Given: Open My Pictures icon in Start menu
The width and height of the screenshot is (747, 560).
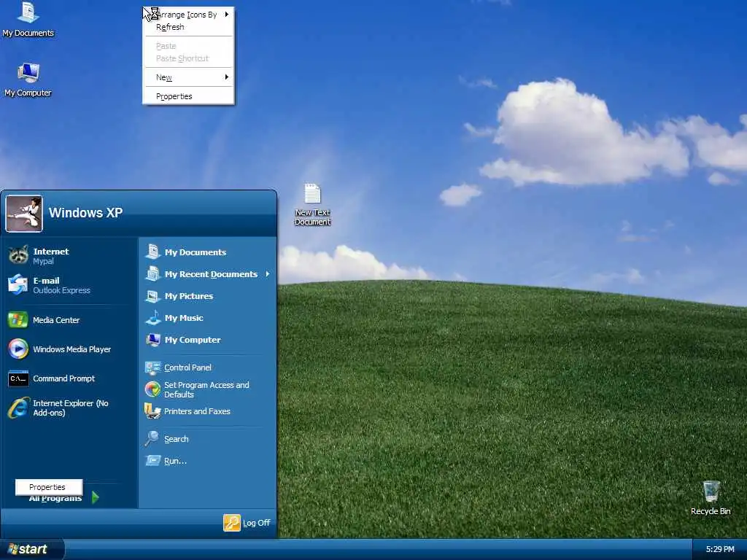Looking at the screenshot, I should 153,296.
